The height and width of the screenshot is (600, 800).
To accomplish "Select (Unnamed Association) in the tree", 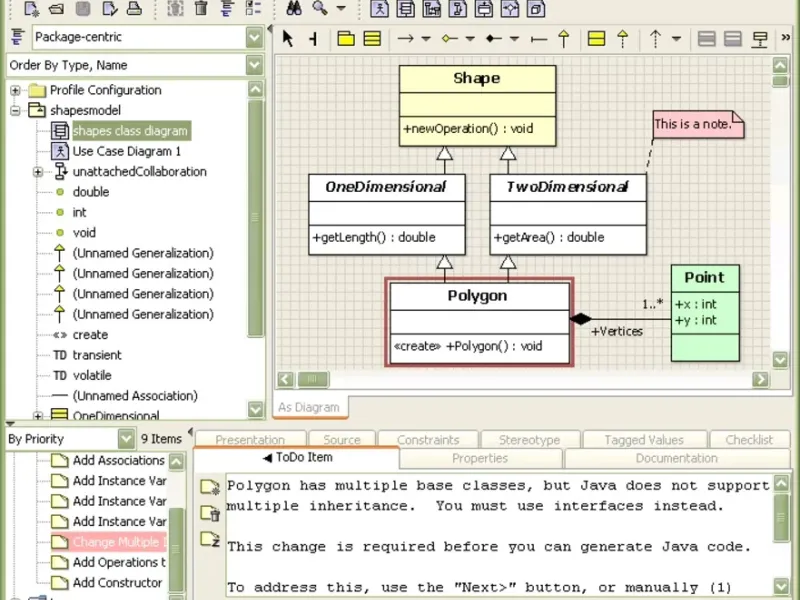I will click(x=135, y=396).
